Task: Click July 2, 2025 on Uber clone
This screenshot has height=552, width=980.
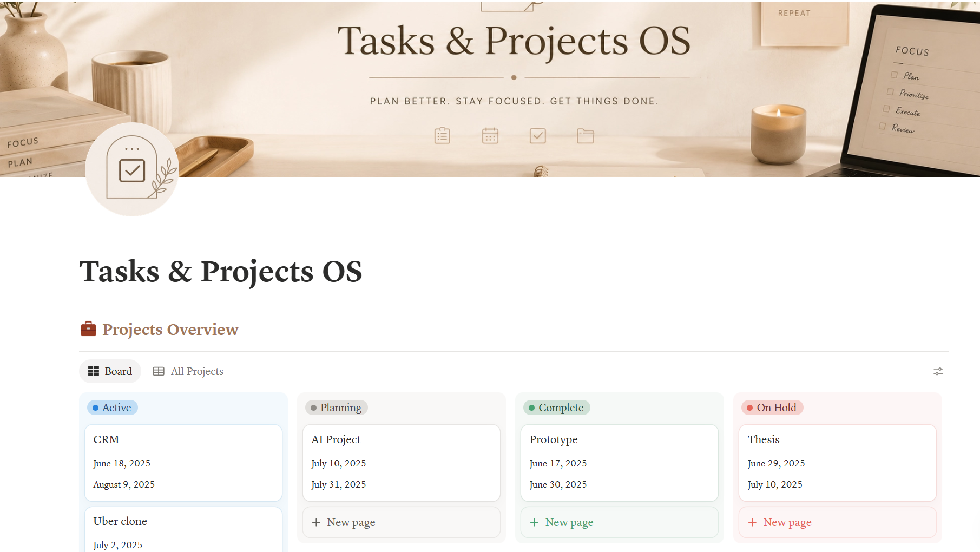Action: 118,545
